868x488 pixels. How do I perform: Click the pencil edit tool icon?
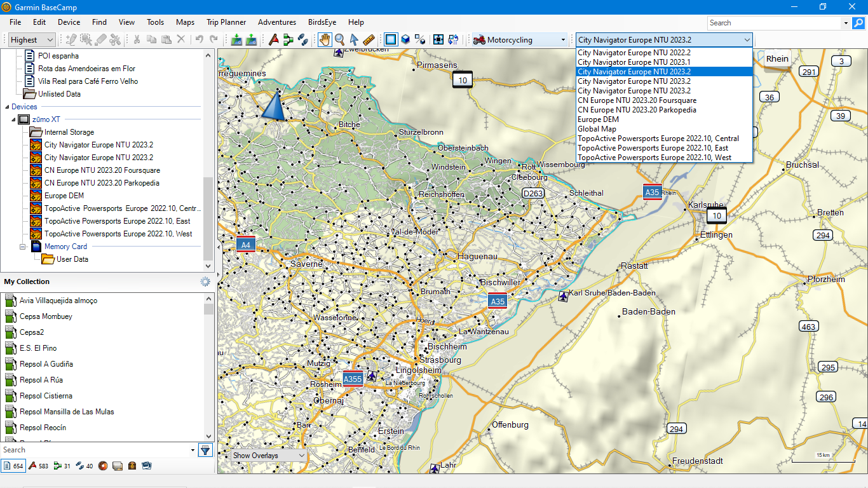pos(71,39)
